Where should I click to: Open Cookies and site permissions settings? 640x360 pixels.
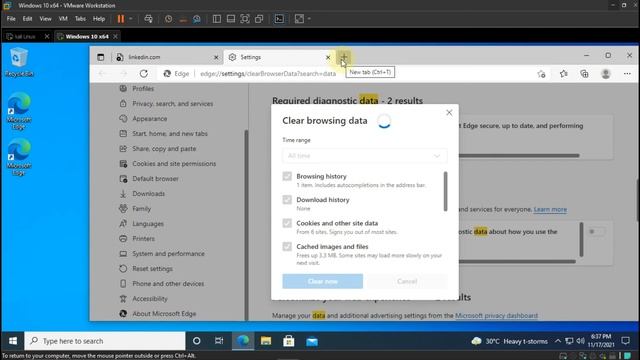(174, 164)
